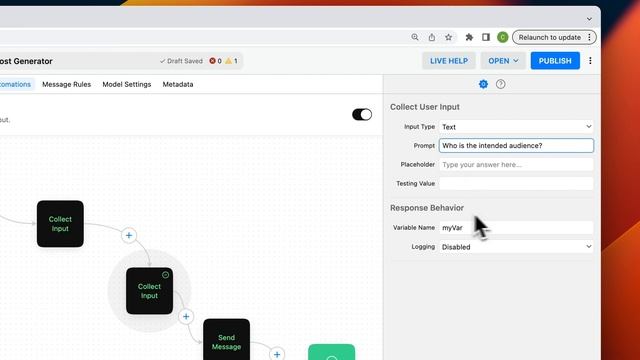Switch to the Message Rules tab

click(x=67, y=84)
